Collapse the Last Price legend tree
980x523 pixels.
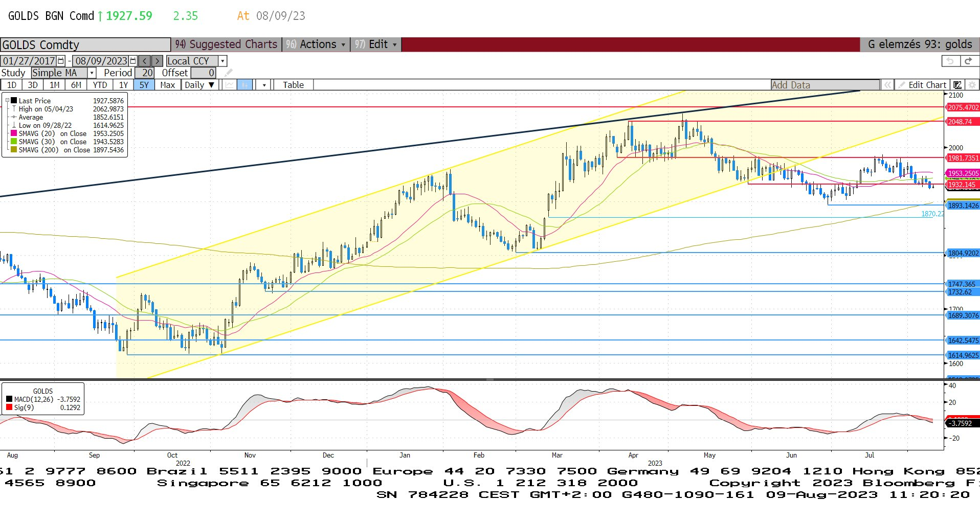[7, 101]
